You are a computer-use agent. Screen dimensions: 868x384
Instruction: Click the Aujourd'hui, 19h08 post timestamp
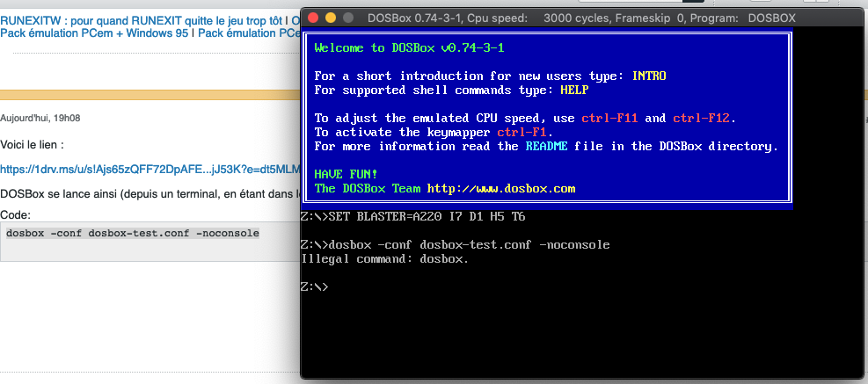tap(40, 118)
